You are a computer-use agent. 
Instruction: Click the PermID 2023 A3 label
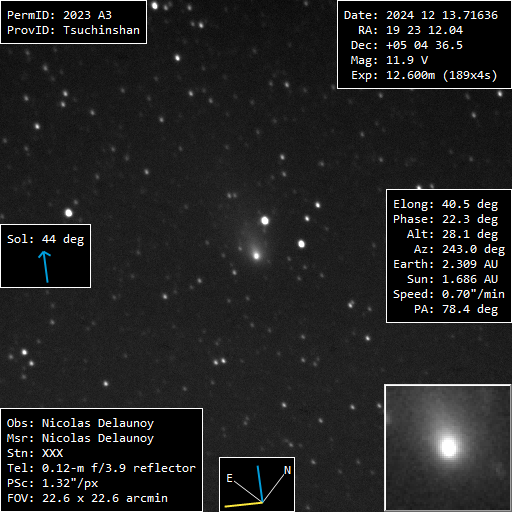pos(59,15)
